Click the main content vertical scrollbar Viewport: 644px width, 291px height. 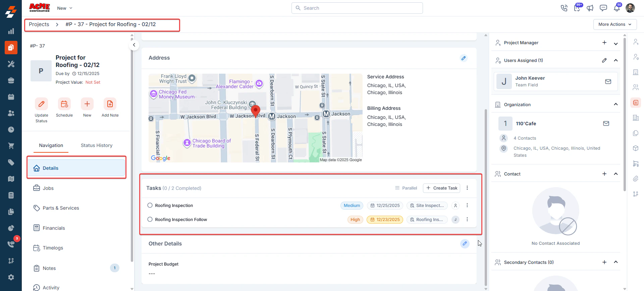click(x=486, y=197)
